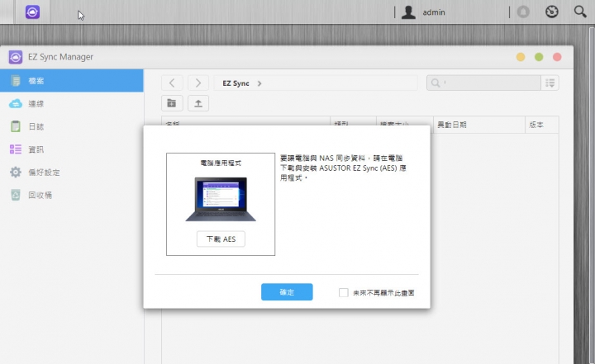Open the list view options dropdown
The image size is (595, 364).
tap(550, 83)
